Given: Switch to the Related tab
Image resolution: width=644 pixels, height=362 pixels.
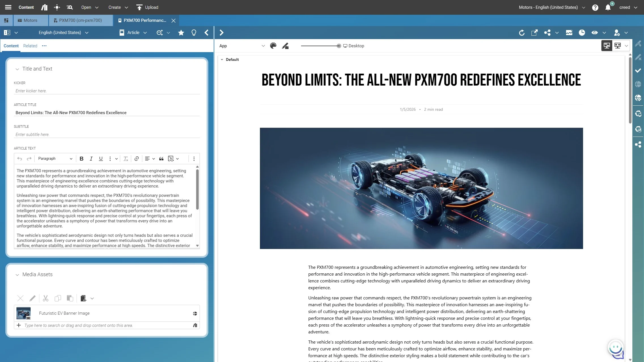Looking at the screenshot, I should tap(30, 46).
